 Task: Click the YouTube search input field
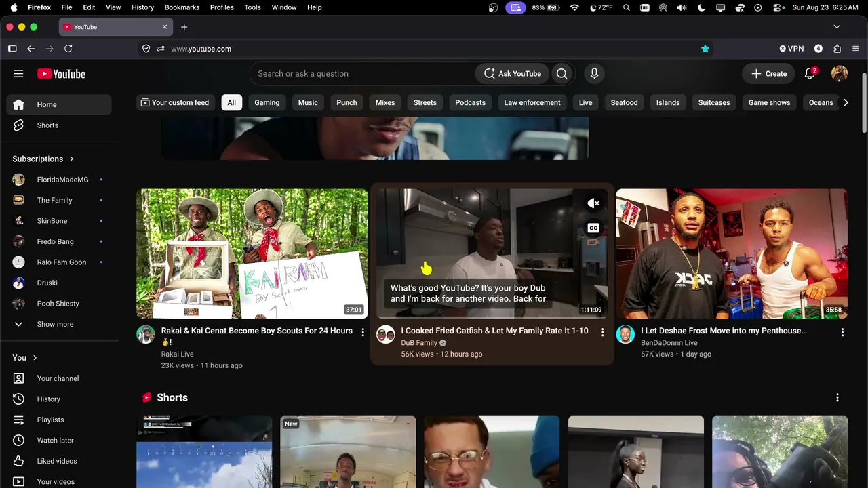click(363, 74)
